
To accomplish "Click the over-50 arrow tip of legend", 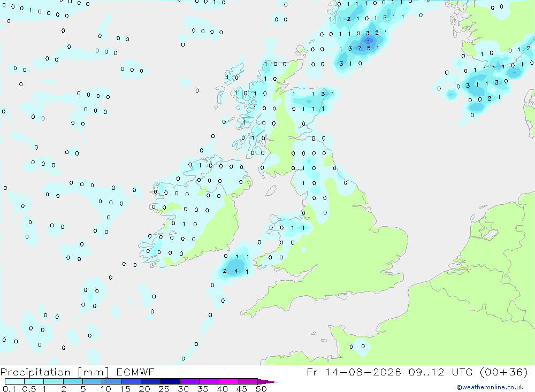I will point(267,381).
